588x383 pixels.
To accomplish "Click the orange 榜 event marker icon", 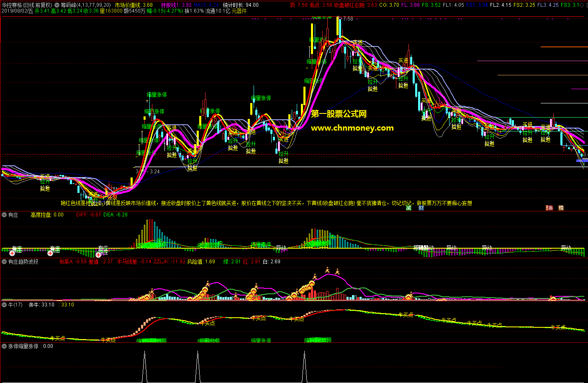I will (x=561, y=208).
